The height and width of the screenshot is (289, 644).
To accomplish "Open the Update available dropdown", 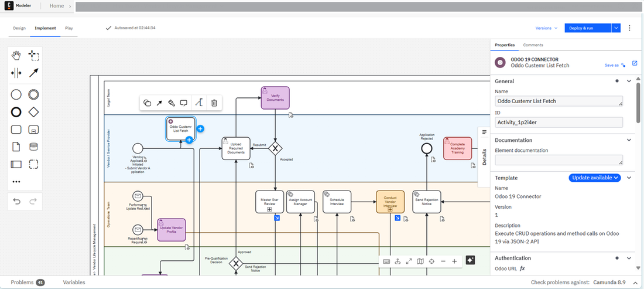I will (x=594, y=178).
